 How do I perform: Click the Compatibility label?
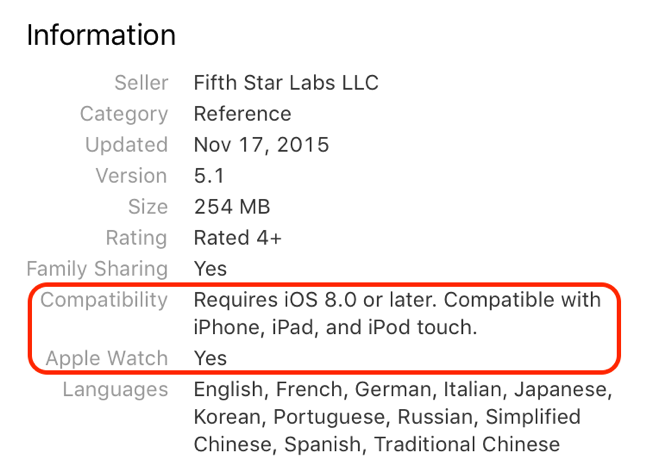pyautogui.click(x=104, y=300)
